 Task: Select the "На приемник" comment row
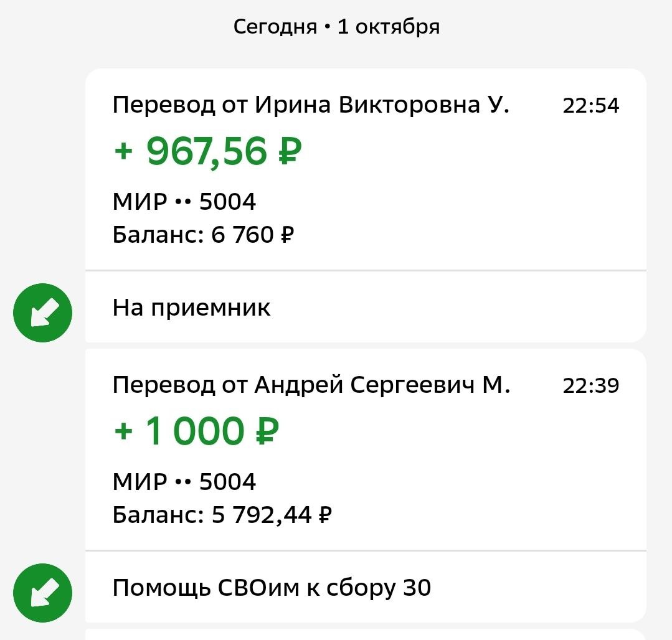(x=191, y=308)
